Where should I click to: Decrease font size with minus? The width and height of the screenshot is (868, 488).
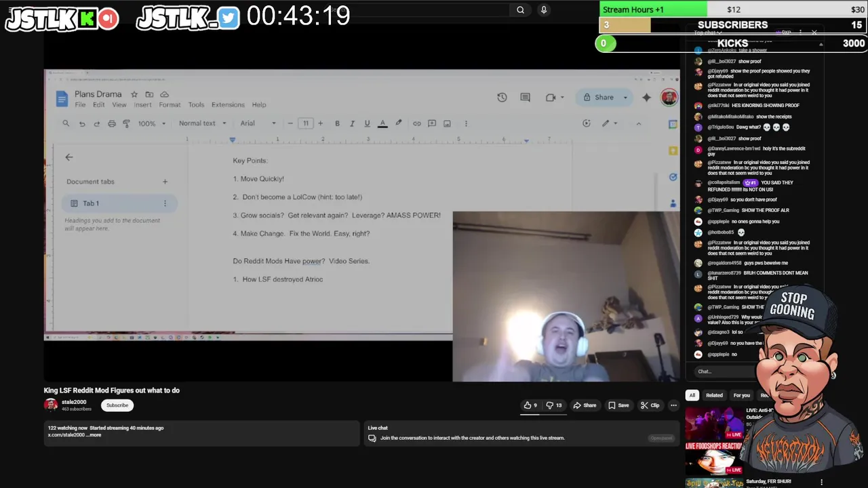tap(290, 123)
